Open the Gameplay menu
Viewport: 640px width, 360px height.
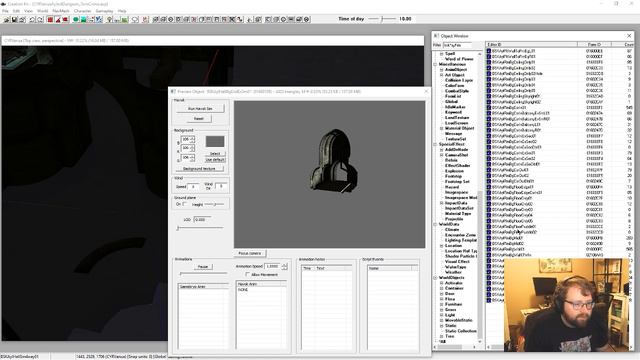click(x=104, y=11)
